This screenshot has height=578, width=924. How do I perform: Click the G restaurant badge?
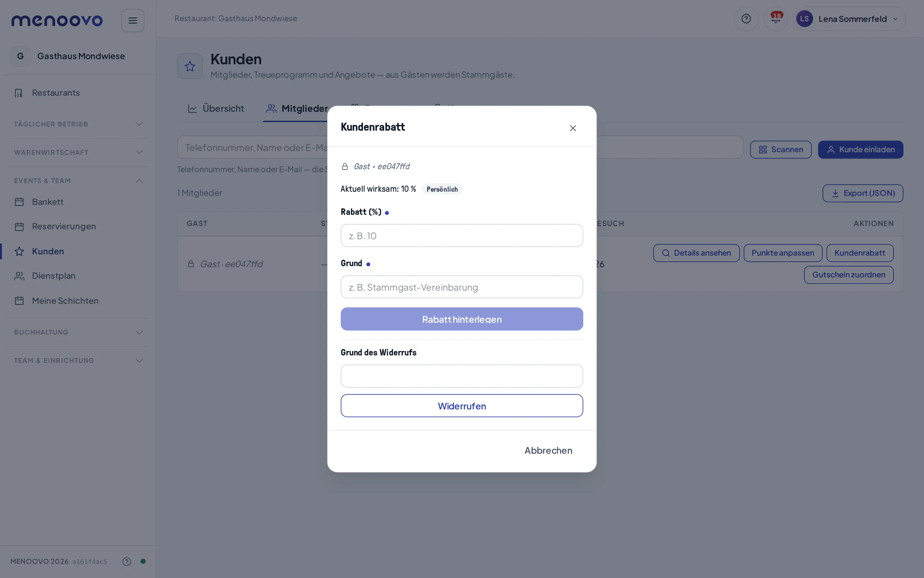[x=21, y=56]
